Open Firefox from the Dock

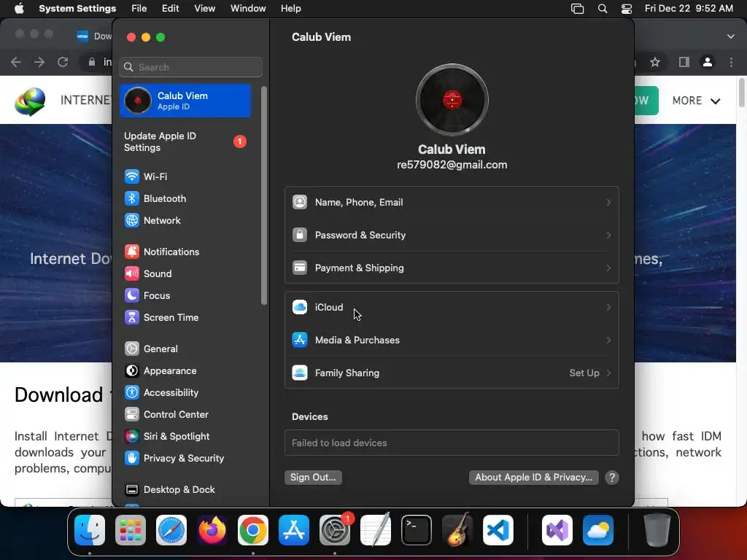coord(212,531)
